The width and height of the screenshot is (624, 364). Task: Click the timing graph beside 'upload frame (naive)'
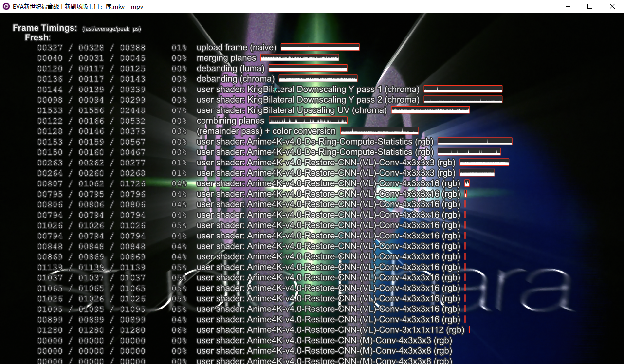[x=320, y=47]
